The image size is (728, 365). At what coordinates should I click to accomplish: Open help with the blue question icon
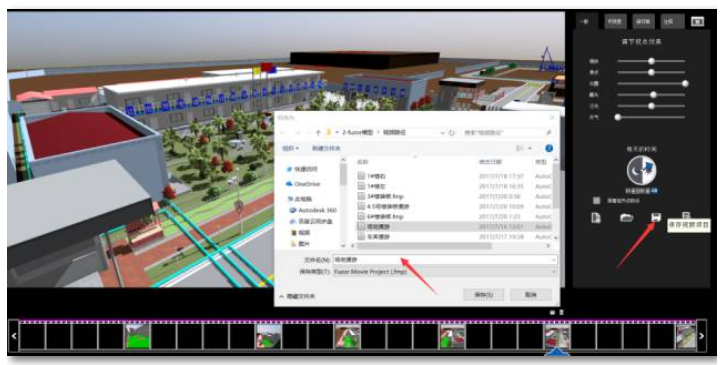(549, 148)
